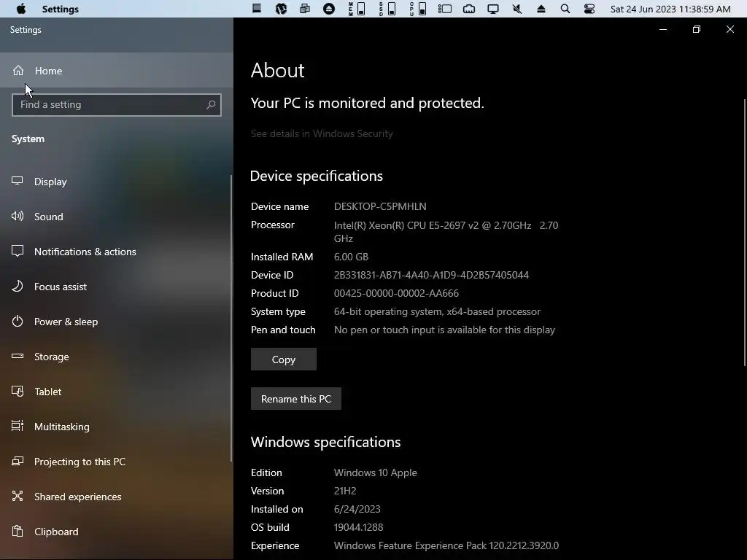Open Display settings
747x560 pixels.
116,182
